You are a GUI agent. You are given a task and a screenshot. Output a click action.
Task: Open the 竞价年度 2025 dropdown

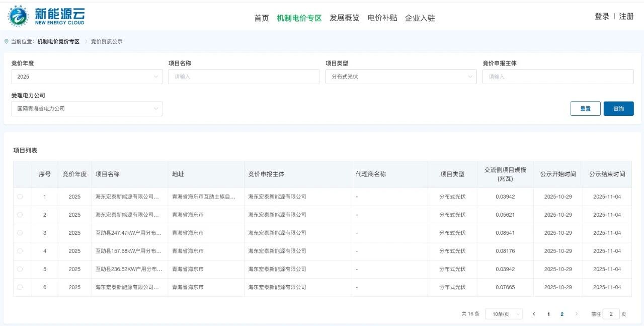tap(87, 77)
